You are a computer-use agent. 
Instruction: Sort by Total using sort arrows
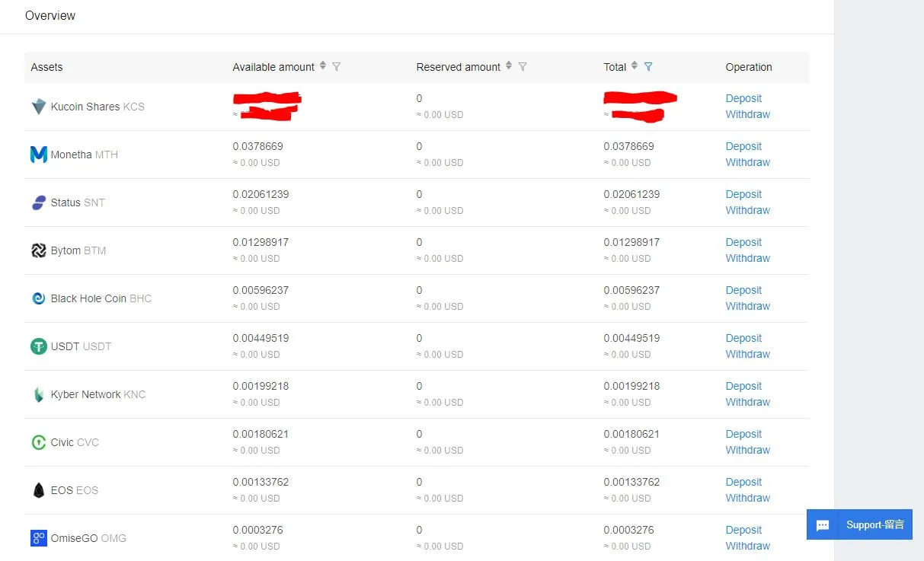[x=635, y=66]
